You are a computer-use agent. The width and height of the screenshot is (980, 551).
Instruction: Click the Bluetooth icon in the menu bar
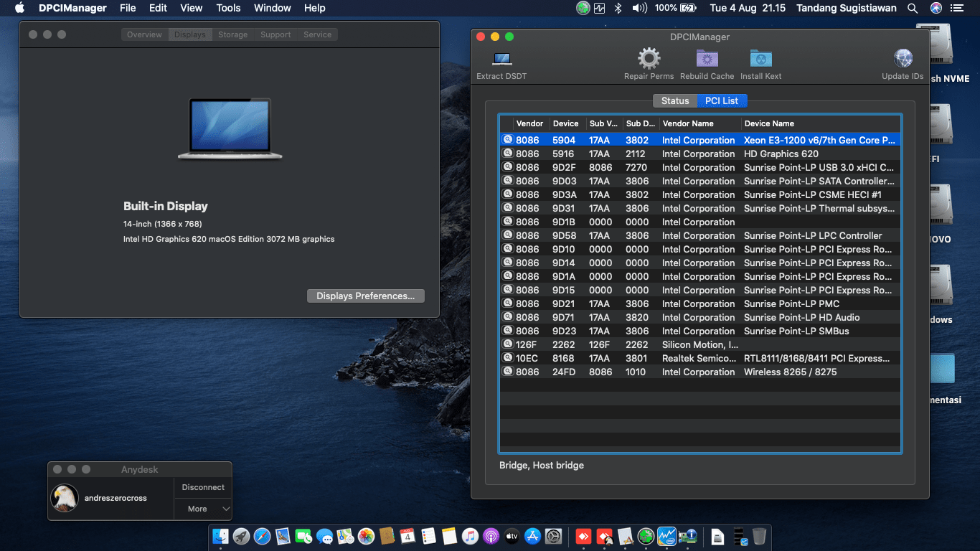(x=618, y=8)
